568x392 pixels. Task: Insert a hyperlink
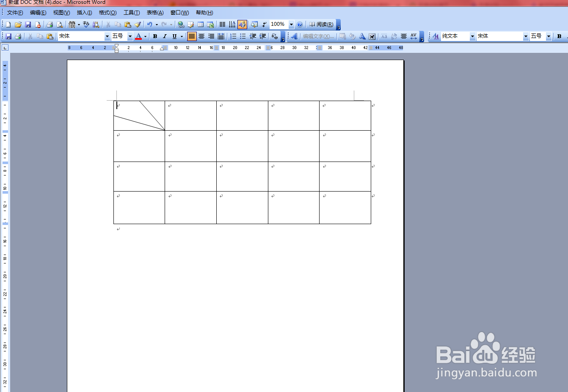181,25
